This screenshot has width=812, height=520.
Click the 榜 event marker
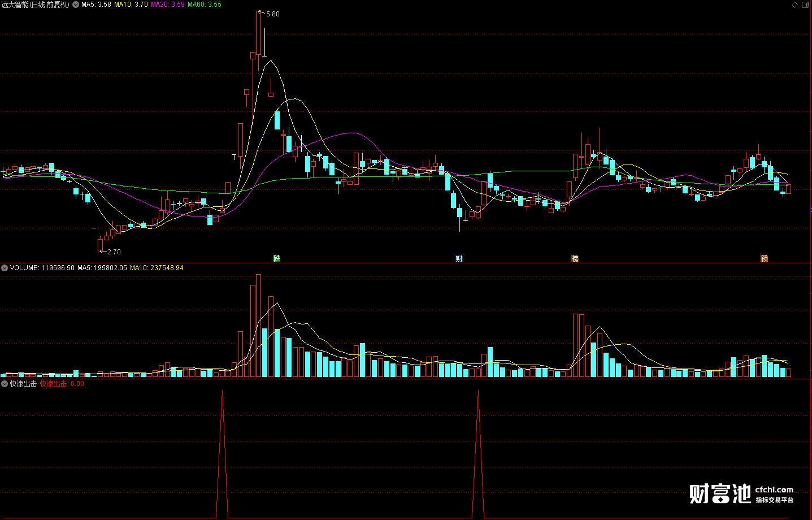(575, 259)
